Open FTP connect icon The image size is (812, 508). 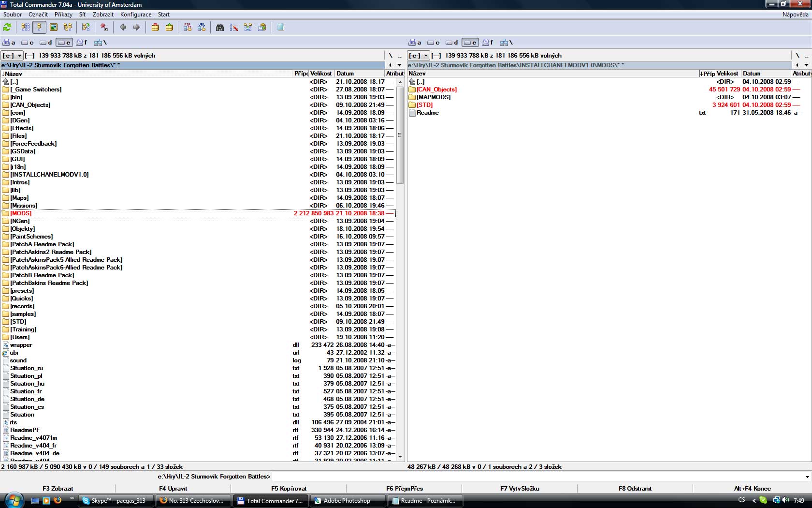click(x=188, y=28)
